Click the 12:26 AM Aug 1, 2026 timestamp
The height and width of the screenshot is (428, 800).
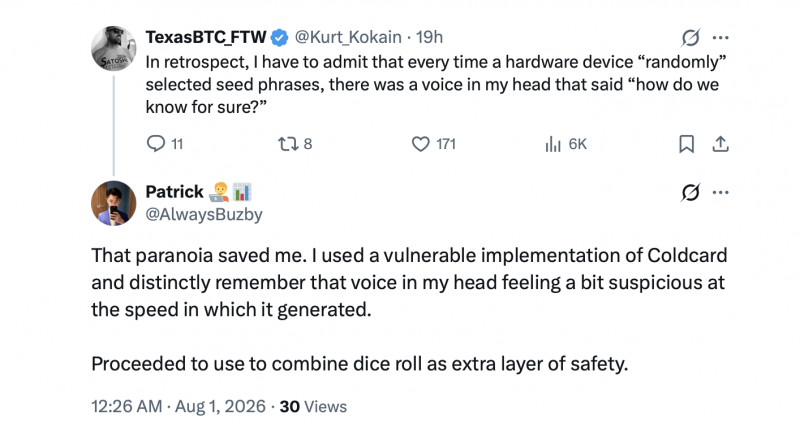pos(178,406)
